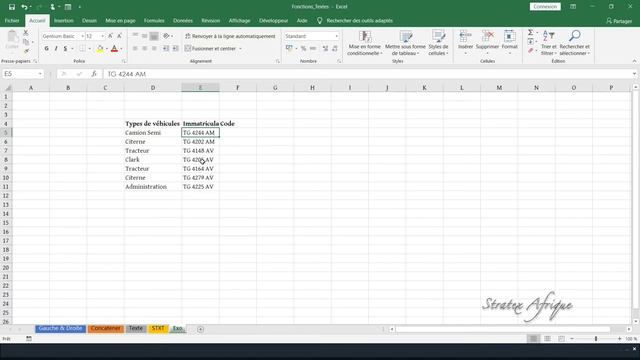Click cell containing TG 4202 AM
Image resolution: width=640 pixels, height=360 pixels.
pyautogui.click(x=200, y=142)
